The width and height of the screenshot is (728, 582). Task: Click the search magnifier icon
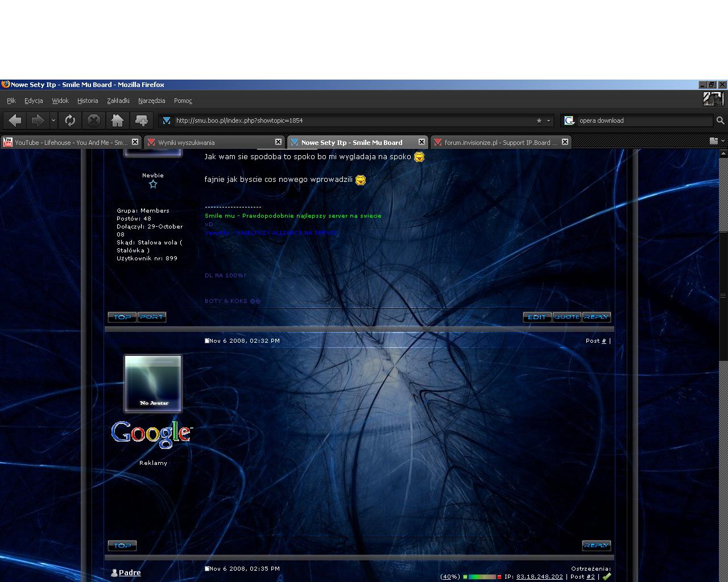pos(720,120)
